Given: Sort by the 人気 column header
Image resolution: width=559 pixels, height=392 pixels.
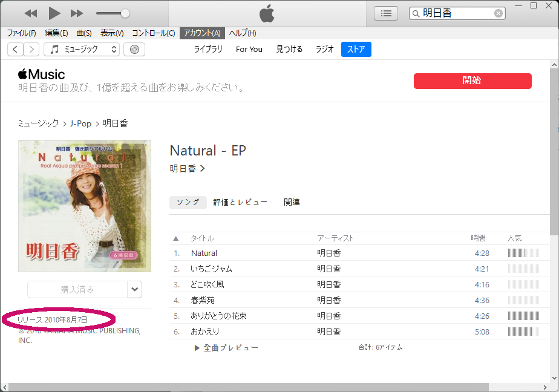Looking at the screenshot, I should coord(514,238).
